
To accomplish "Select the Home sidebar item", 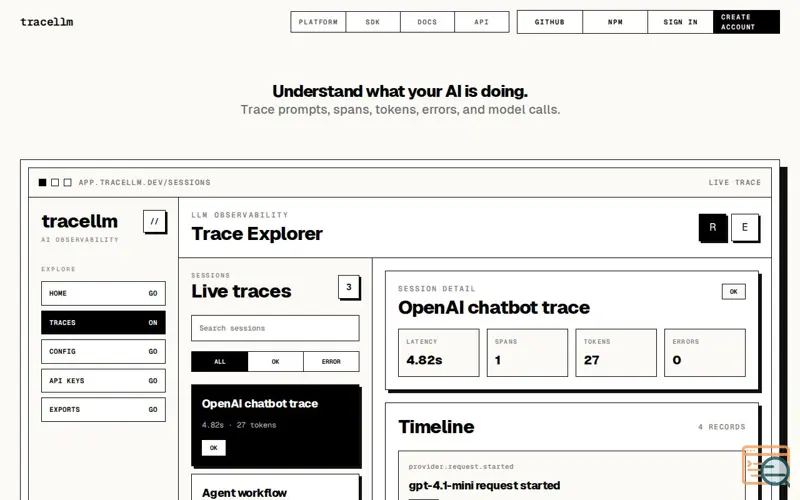I will pos(104,293).
